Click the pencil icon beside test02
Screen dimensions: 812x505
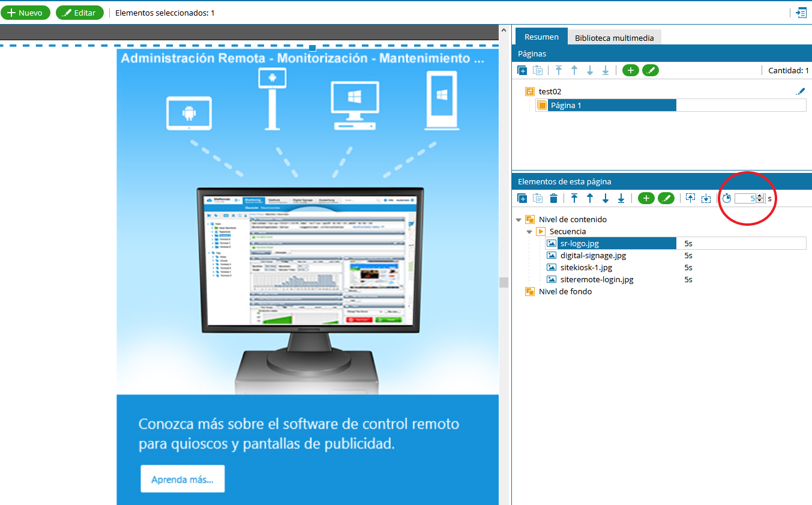pyautogui.click(x=800, y=91)
